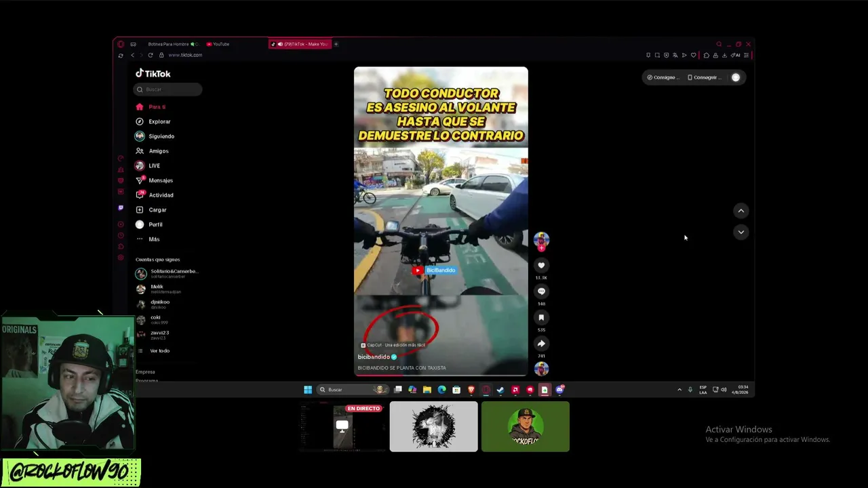Click the Conseguir app button

coord(705,77)
